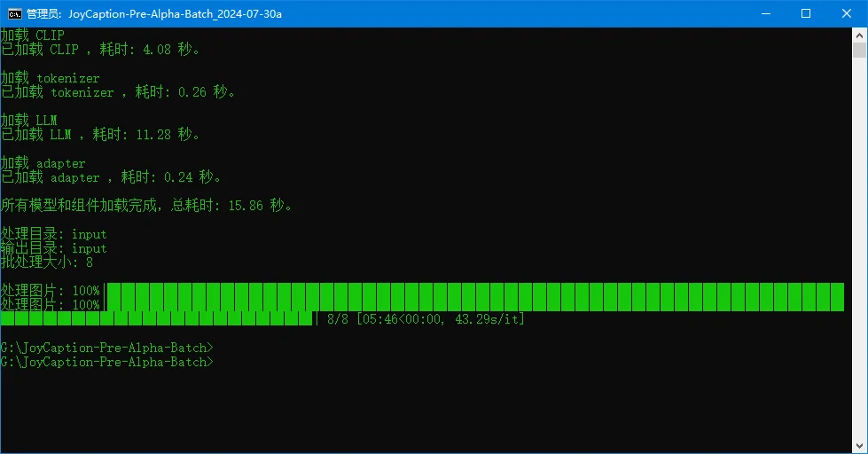Maximize the JoyCaption console window

coord(806,14)
